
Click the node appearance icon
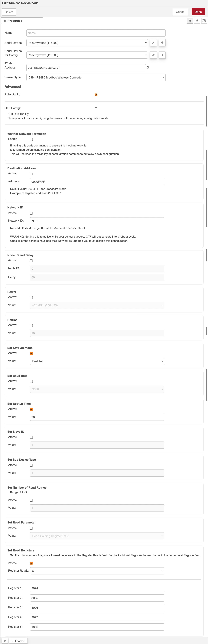tap(204, 21)
